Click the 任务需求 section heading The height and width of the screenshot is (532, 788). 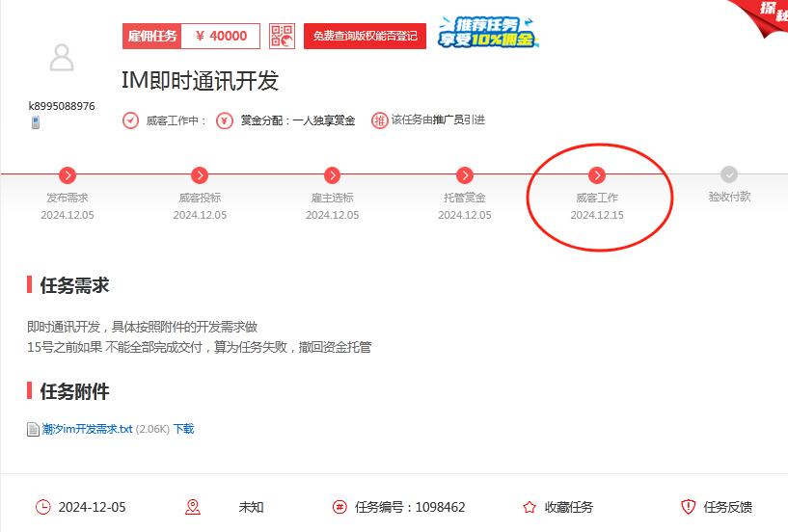74,285
